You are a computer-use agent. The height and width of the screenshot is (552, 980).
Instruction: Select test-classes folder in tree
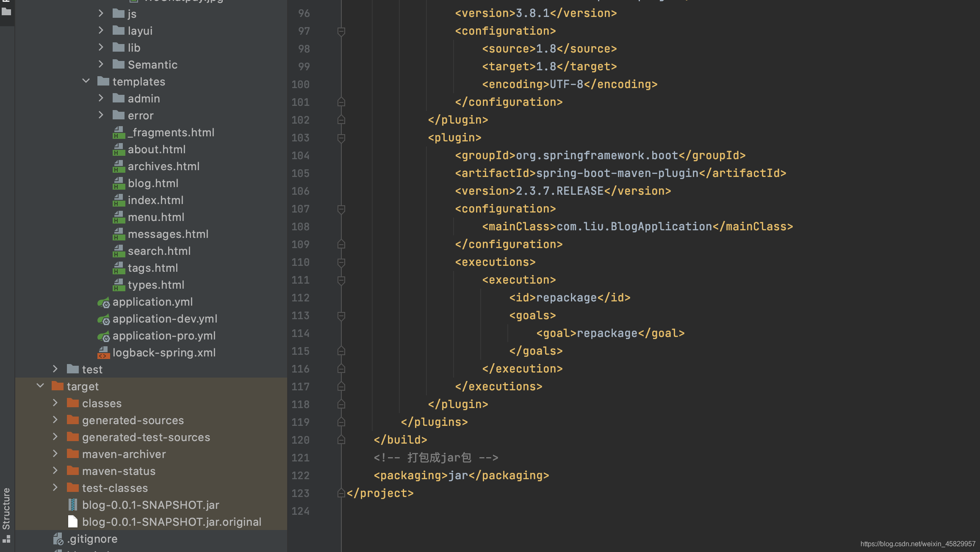[x=115, y=488]
